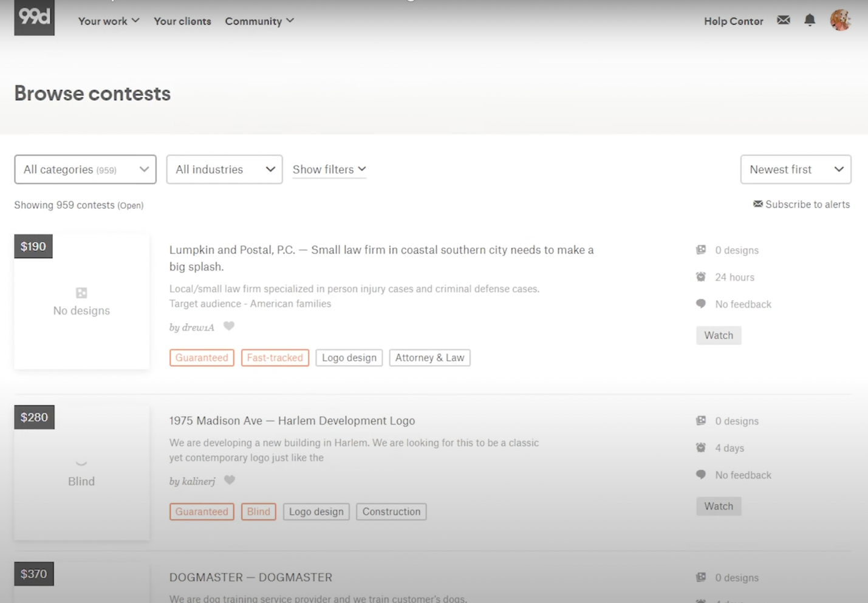This screenshot has width=868, height=603.
Task: Open the All industries dropdown
Action: coord(224,169)
